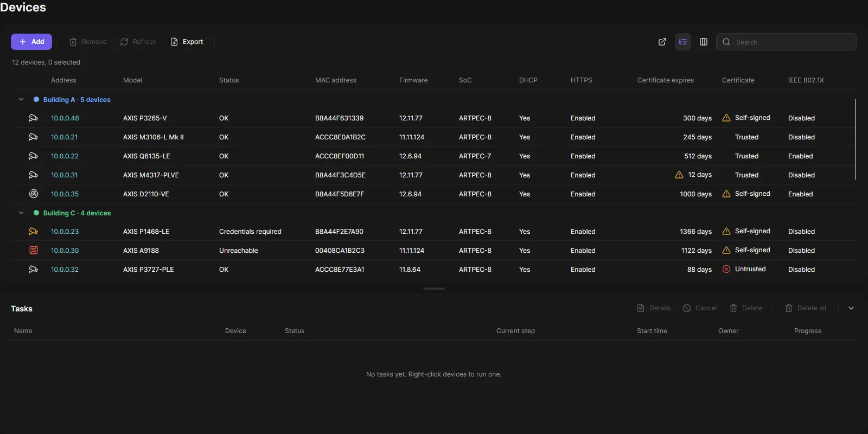Click the AXIS Q6135-LE model cell
The image size is (868, 434).
coord(146,156)
